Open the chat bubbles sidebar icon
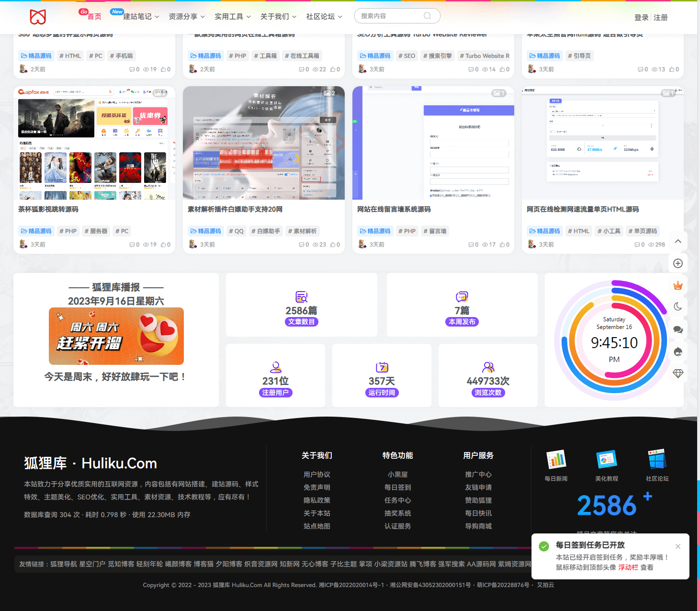The height and width of the screenshot is (611, 700). 678,329
